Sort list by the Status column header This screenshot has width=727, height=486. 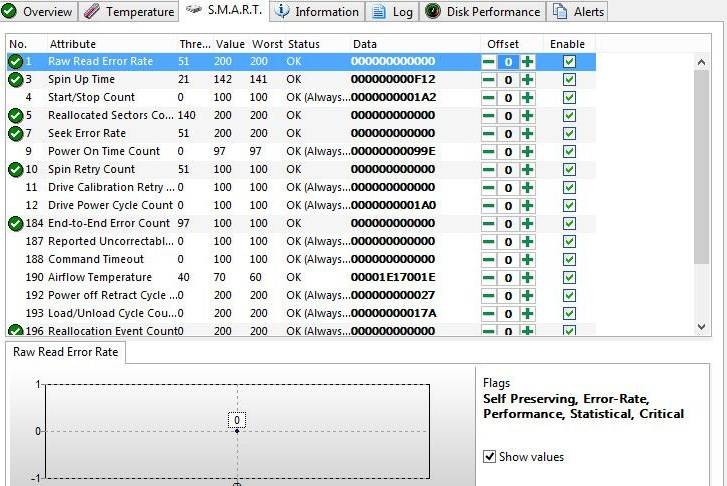tap(304, 44)
